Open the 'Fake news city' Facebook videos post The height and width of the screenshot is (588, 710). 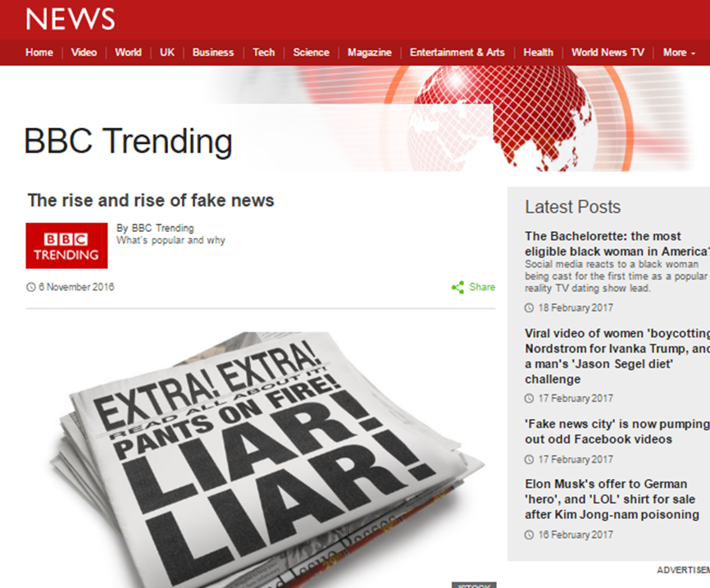click(617, 431)
